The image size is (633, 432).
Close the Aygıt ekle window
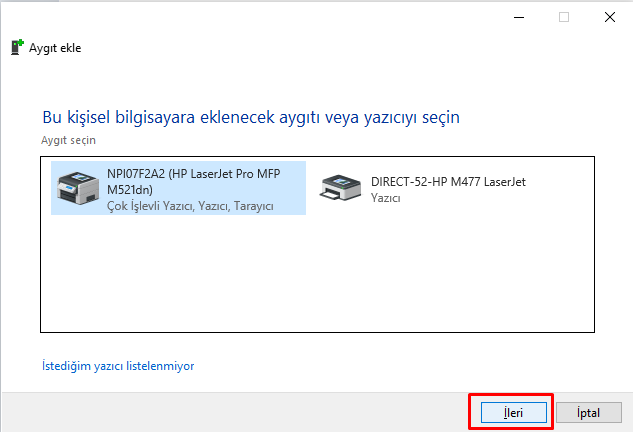tap(610, 17)
